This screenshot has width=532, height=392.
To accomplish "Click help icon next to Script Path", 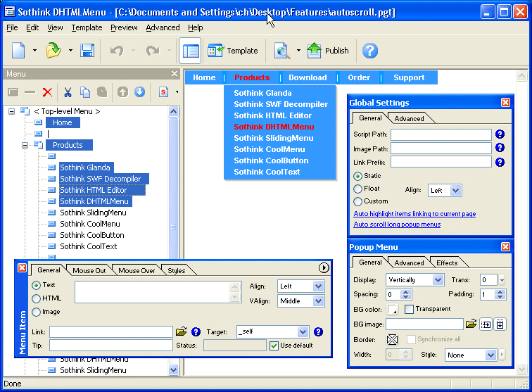I will coord(500,134).
